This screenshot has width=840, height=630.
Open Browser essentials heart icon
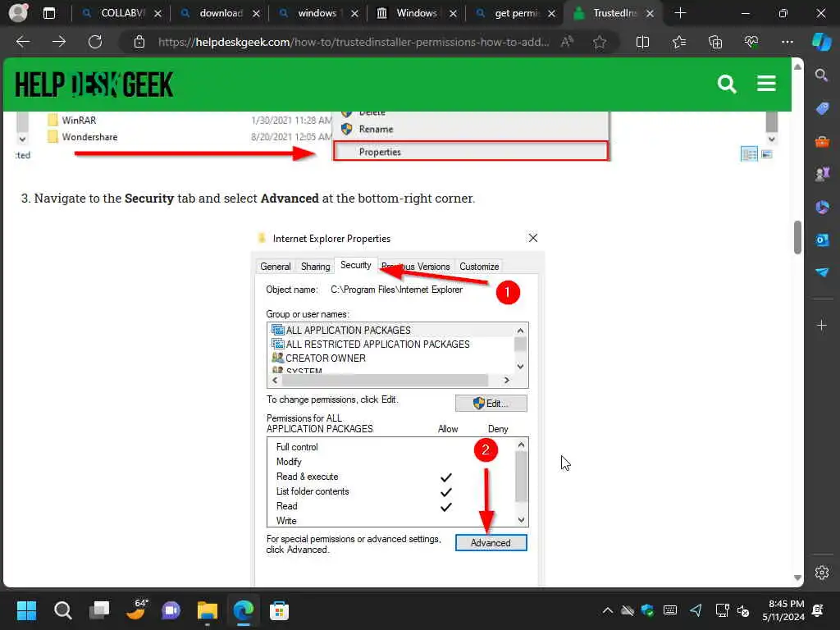coord(751,42)
